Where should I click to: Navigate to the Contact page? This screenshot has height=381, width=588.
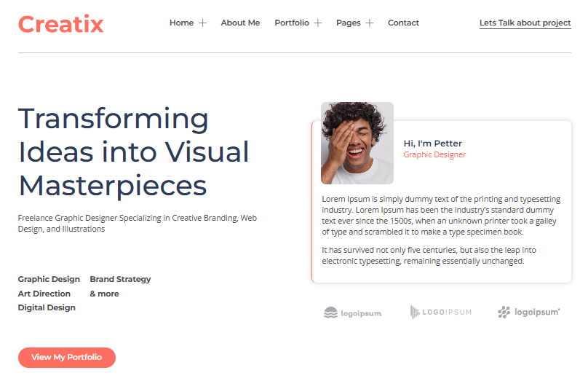coord(403,23)
